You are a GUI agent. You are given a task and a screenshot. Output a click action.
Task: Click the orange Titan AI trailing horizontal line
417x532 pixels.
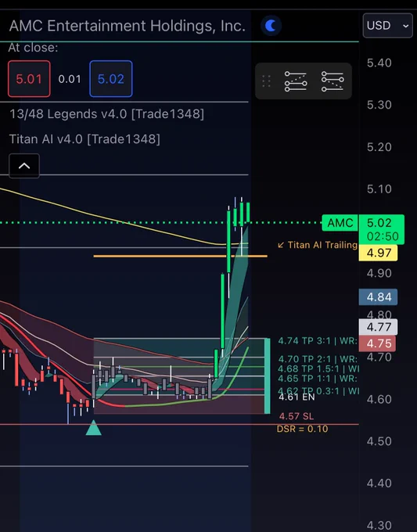[x=180, y=256]
